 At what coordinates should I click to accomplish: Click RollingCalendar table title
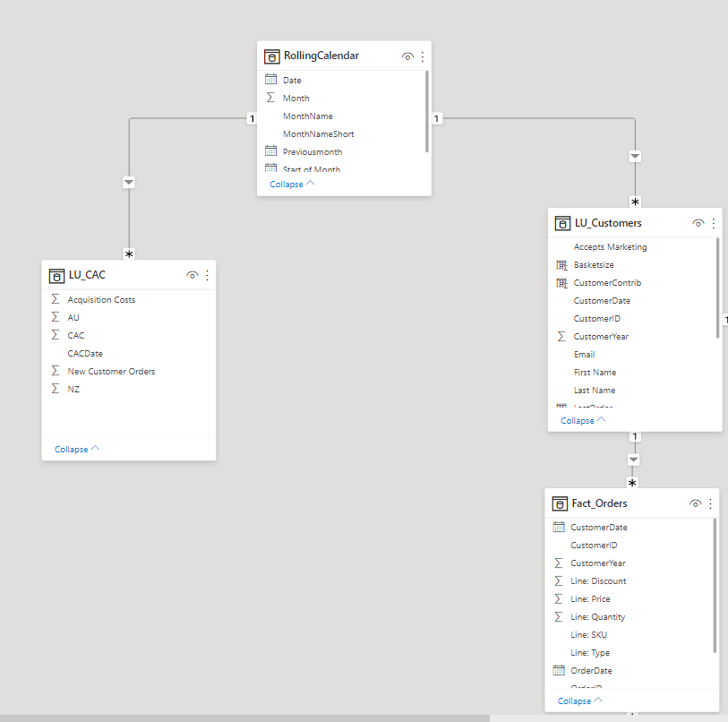[321, 56]
